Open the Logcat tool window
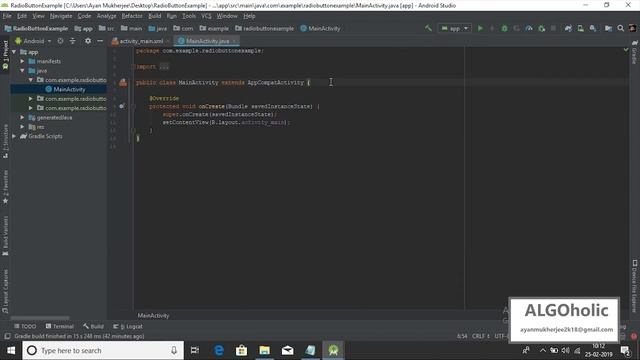The height and width of the screenshot is (360, 640). 128,326
